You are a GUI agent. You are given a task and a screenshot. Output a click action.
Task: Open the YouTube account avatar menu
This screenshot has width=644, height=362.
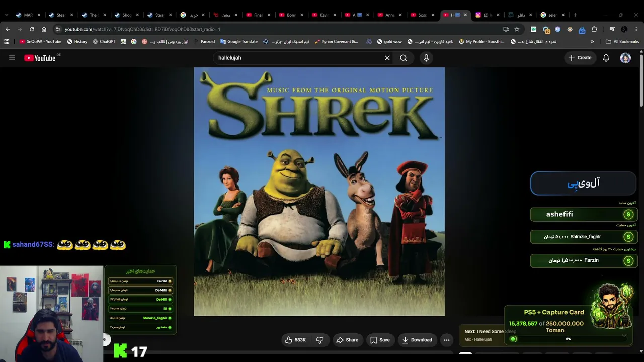click(625, 58)
